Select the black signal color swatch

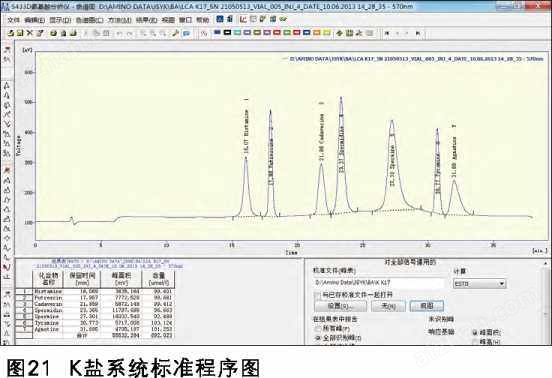pyautogui.click(x=227, y=33)
